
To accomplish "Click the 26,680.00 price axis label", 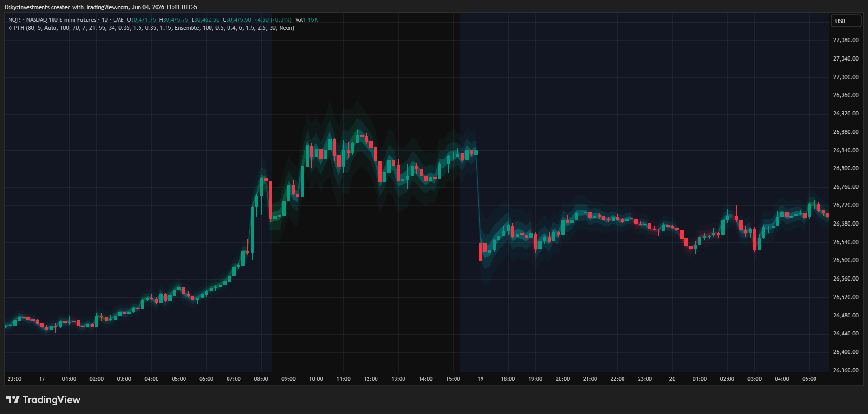I will pyautogui.click(x=846, y=224).
